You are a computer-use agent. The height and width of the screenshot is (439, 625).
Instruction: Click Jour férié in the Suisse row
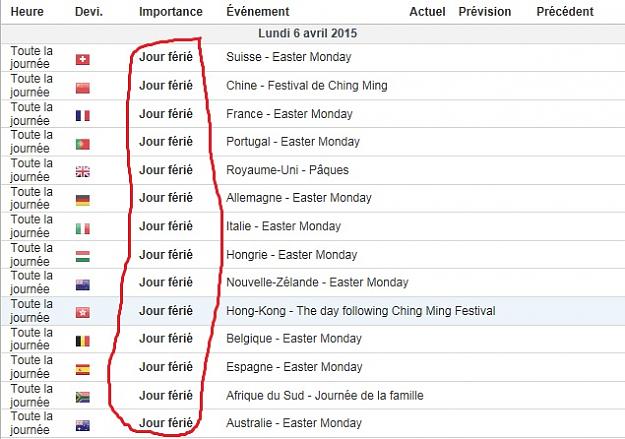166,57
